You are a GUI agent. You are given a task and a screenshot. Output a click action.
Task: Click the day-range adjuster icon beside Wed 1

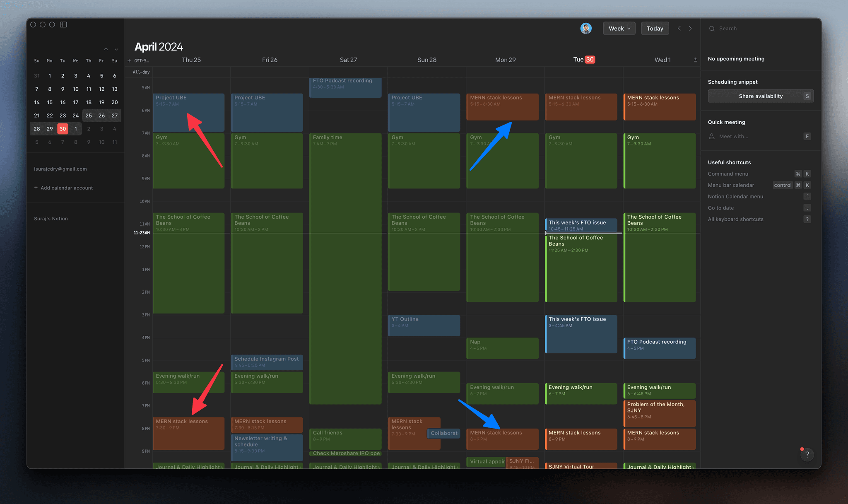(696, 59)
